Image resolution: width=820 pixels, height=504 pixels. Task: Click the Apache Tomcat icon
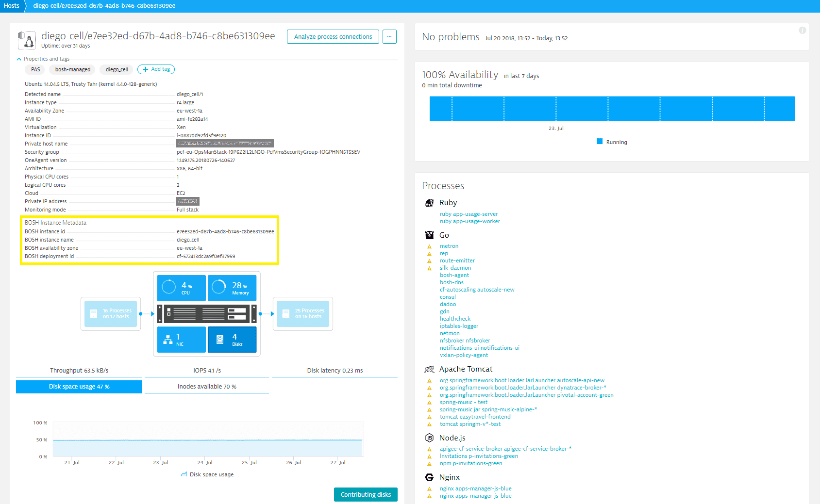(429, 369)
